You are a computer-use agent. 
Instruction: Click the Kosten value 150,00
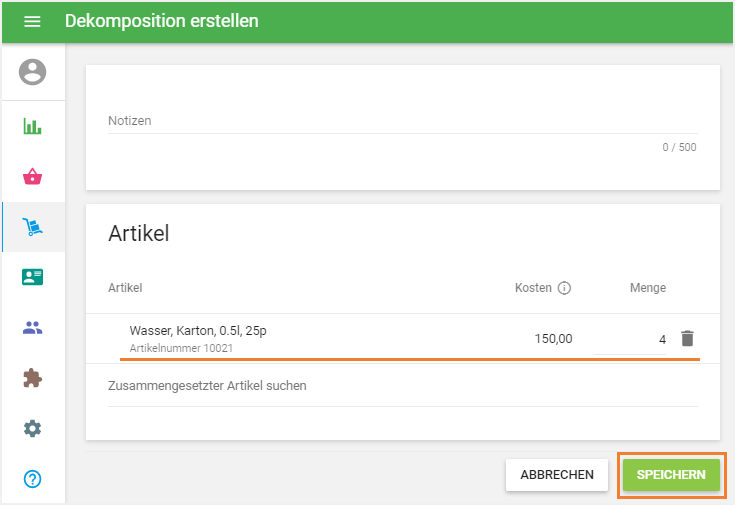point(553,339)
